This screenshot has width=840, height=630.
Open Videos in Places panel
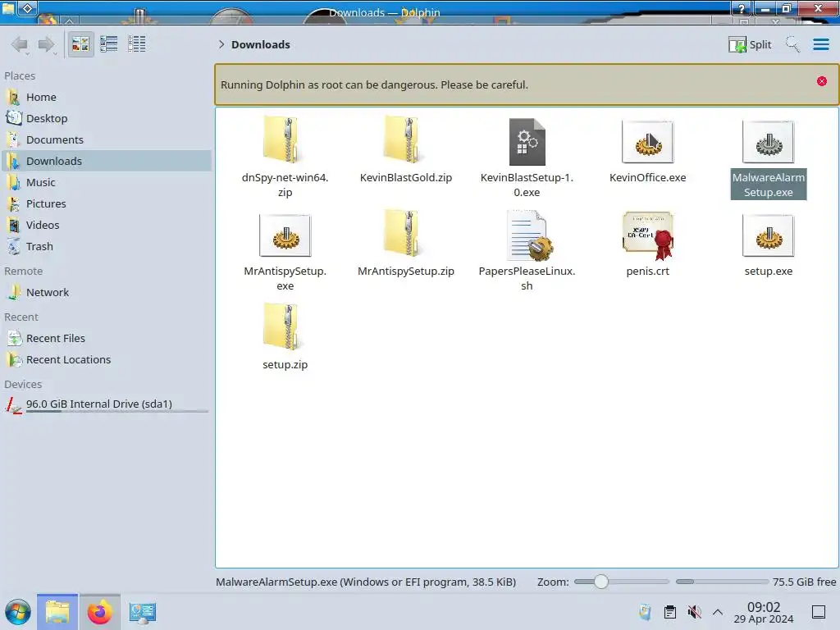pyautogui.click(x=106, y=226)
